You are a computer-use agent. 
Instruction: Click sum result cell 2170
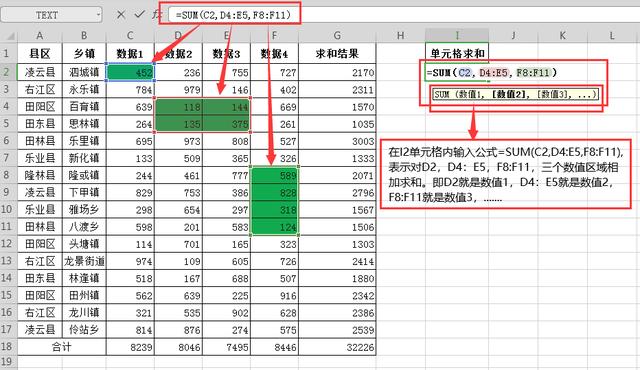(x=337, y=72)
